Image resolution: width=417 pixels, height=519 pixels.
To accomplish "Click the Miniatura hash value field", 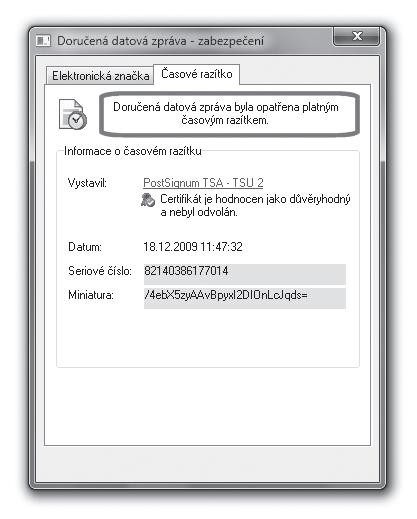I will pyautogui.click(x=245, y=298).
